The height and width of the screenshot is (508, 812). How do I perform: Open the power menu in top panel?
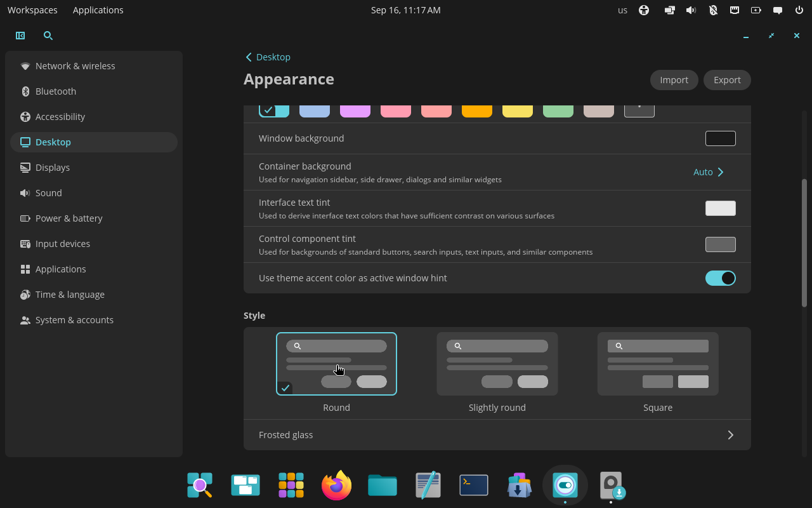[x=799, y=10]
